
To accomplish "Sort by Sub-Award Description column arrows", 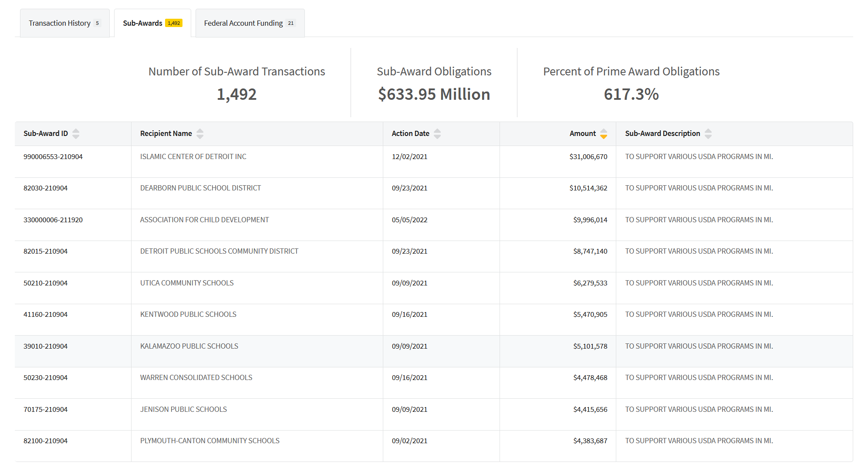I will tap(708, 134).
